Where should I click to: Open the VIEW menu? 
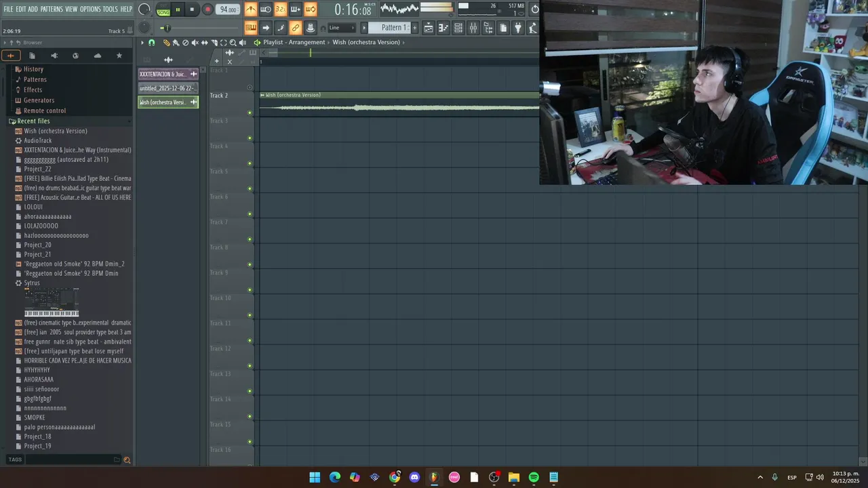71,9
